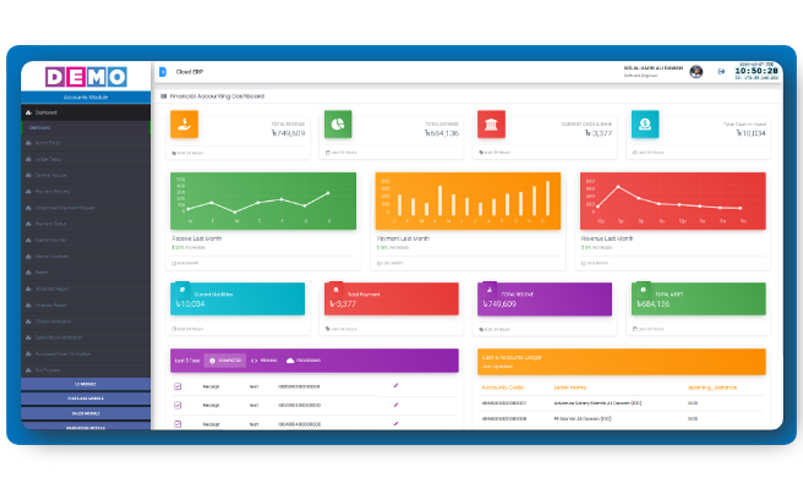The height and width of the screenshot is (488, 803).
Task: Click the red bank building icon
Action: [491, 124]
